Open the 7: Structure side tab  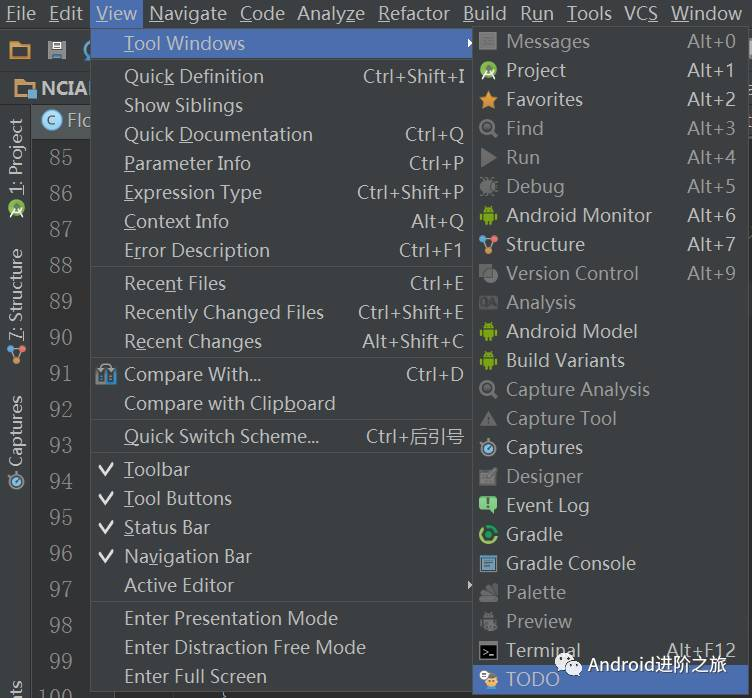coord(16,306)
